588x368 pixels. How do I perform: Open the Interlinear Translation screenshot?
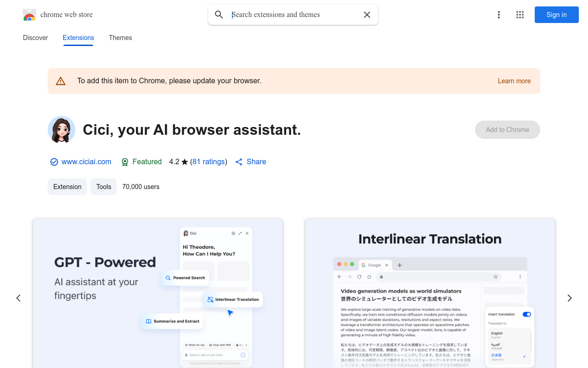[430, 293]
